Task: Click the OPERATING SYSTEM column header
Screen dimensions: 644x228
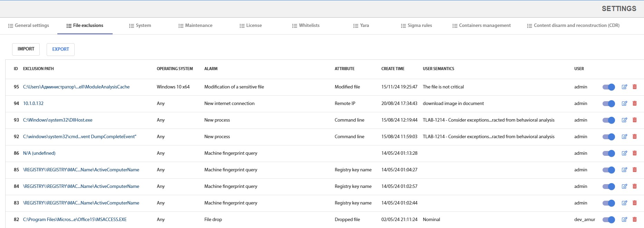Action: [175, 69]
